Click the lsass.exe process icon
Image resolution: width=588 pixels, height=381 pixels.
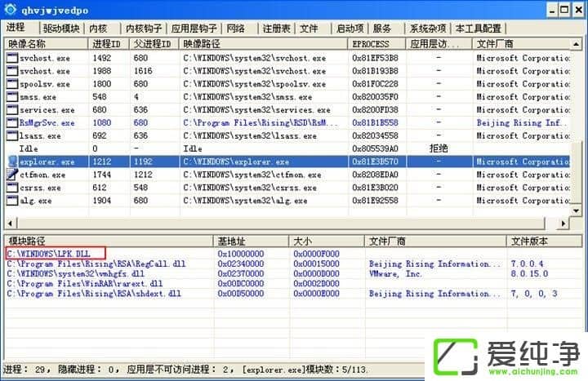11,136
